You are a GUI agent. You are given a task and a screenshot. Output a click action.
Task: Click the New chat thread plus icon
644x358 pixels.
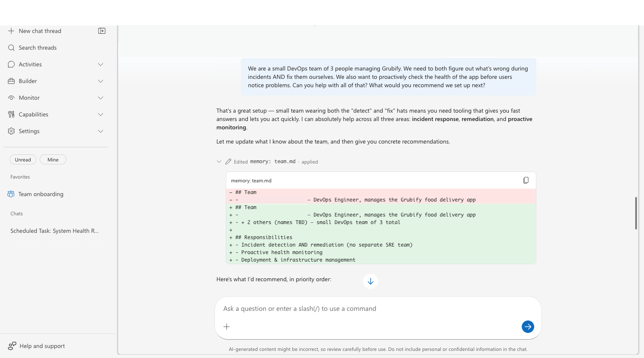11,31
